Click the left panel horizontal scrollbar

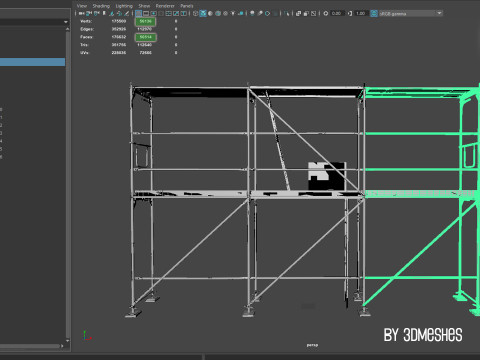click(x=30, y=346)
